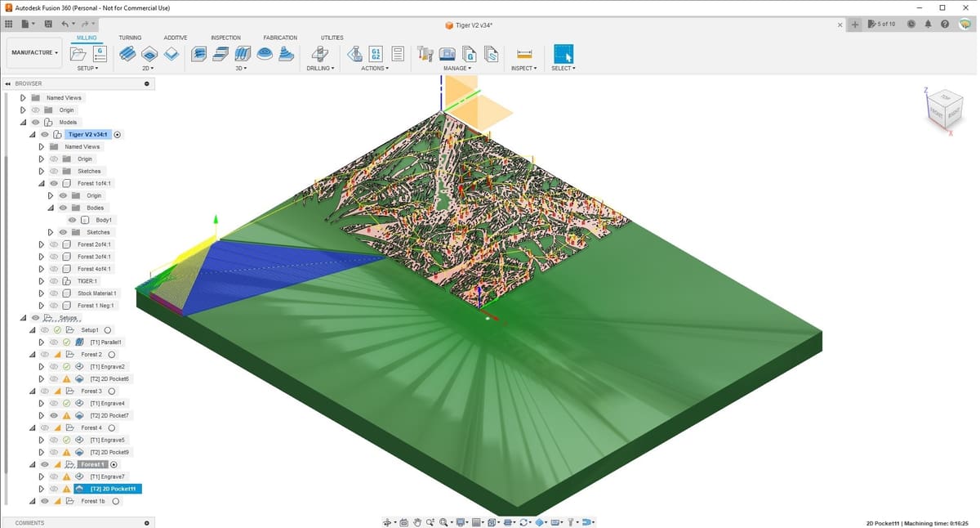980x528 pixels.
Task: Activate Setup1 radio button
Action: 108,330
